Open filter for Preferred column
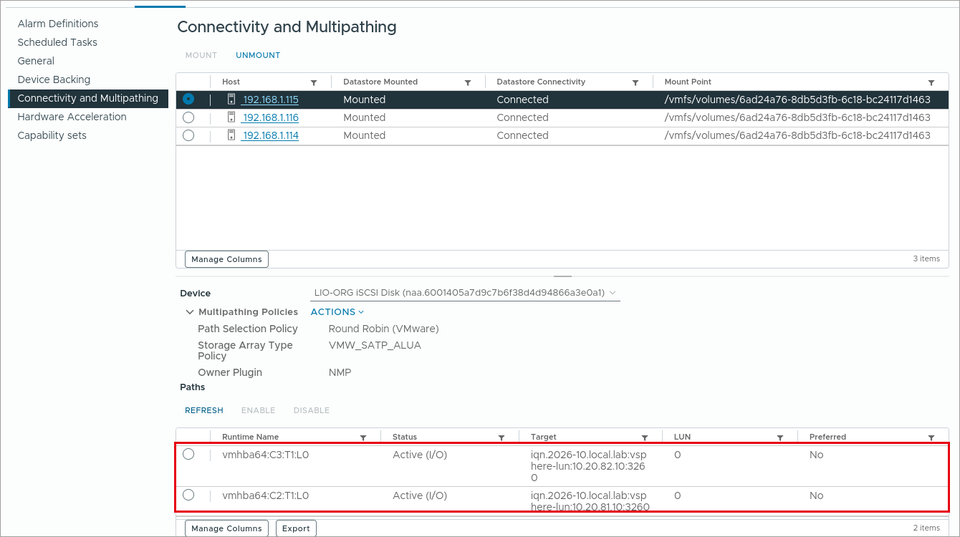This screenshot has width=960, height=537. click(x=931, y=437)
